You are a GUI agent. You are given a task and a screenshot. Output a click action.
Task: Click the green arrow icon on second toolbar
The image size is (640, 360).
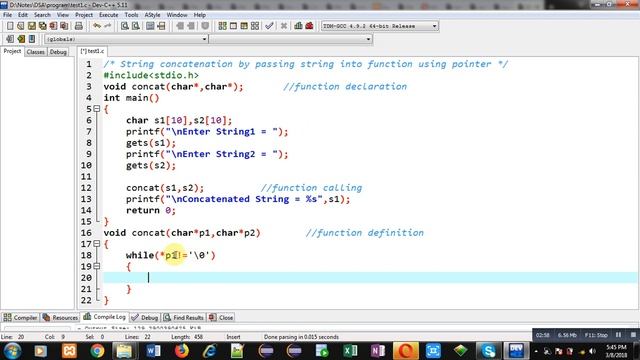(21, 39)
